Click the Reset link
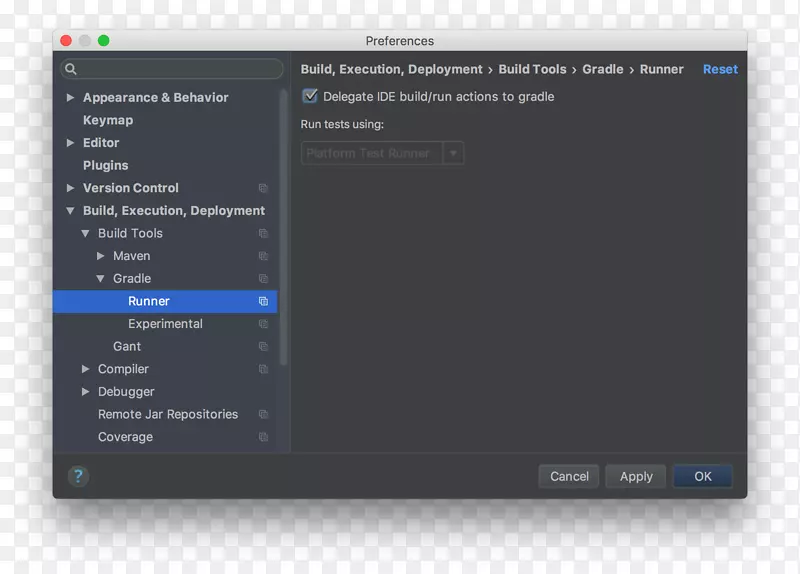The image size is (800, 574). pyautogui.click(x=720, y=69)
